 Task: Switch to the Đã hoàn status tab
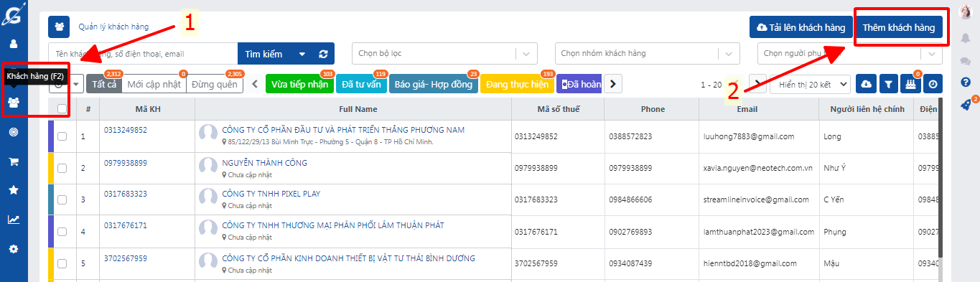[x=579, y=84]
